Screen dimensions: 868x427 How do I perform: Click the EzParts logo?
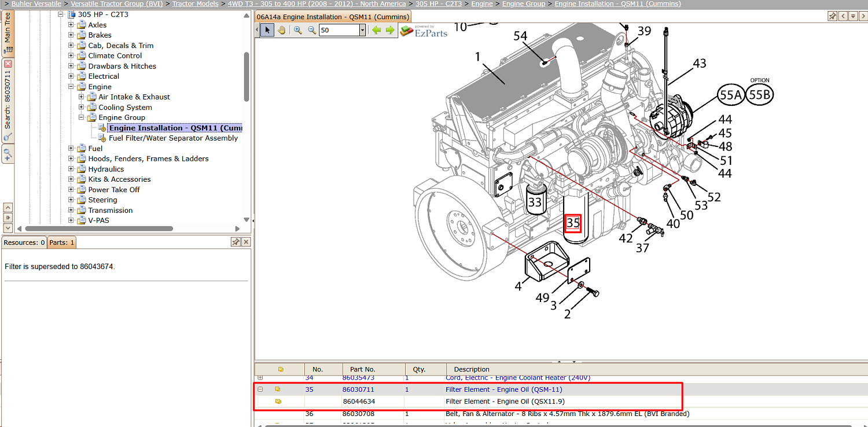(x=424, y=31)
